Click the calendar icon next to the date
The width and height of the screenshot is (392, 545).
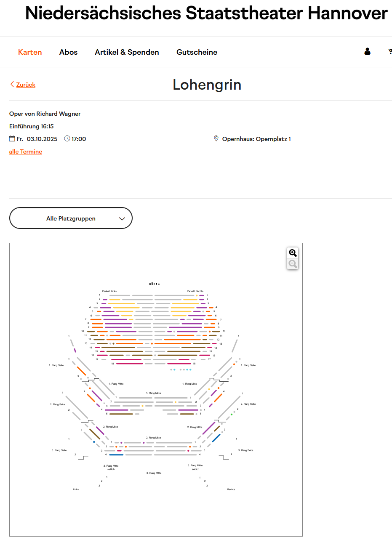click(x=12, y=139)
